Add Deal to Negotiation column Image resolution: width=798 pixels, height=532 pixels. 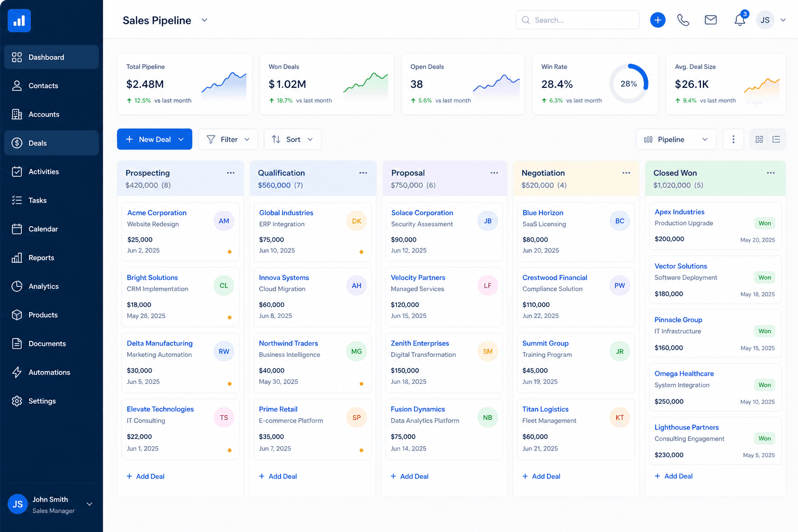click(541, 476)
